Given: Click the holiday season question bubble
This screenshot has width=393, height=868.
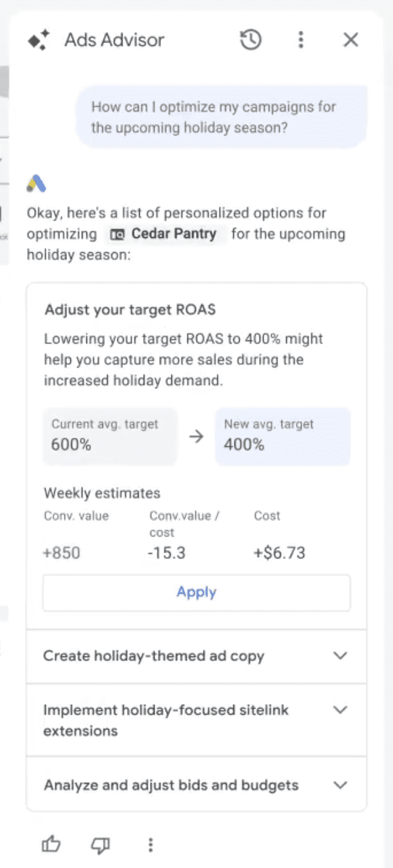Looking at the screenshot, I should tap(222, 117).
